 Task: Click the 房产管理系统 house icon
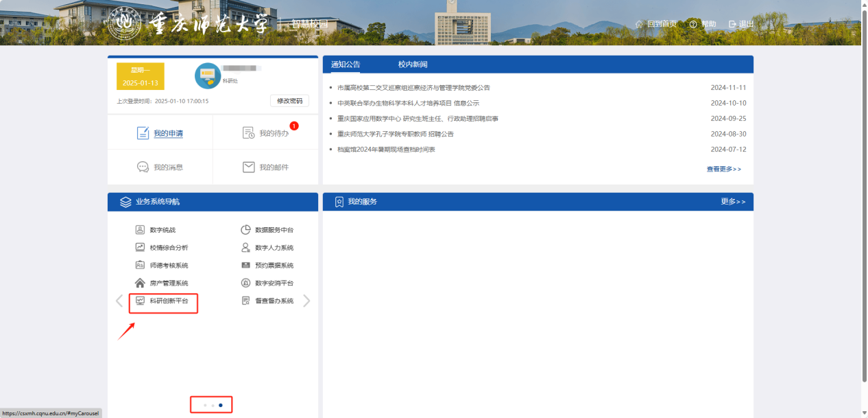[x=140, y=283]
